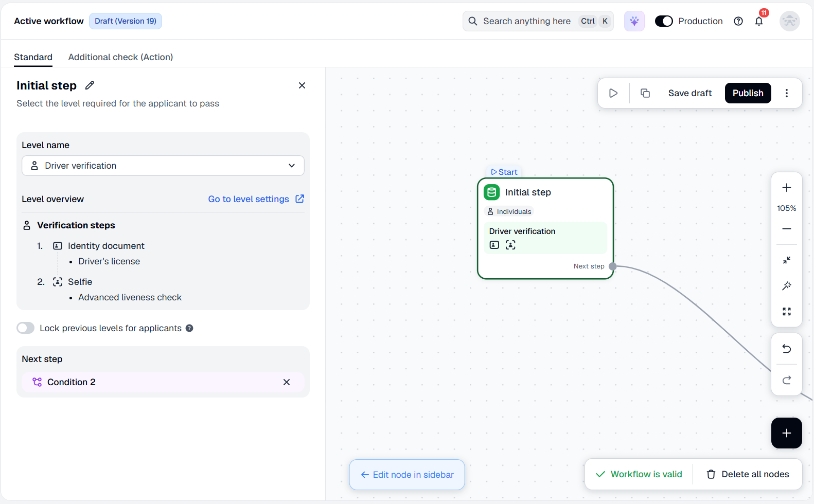Screen dimensions: 814x504
Task: Click the undo arrow icon
Action: 787,349
